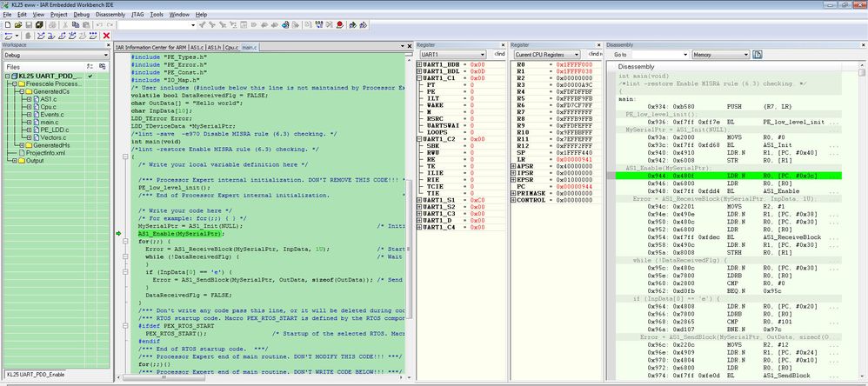Open the Disassembly Memory zone dropdown

click(x=746, y=55)
